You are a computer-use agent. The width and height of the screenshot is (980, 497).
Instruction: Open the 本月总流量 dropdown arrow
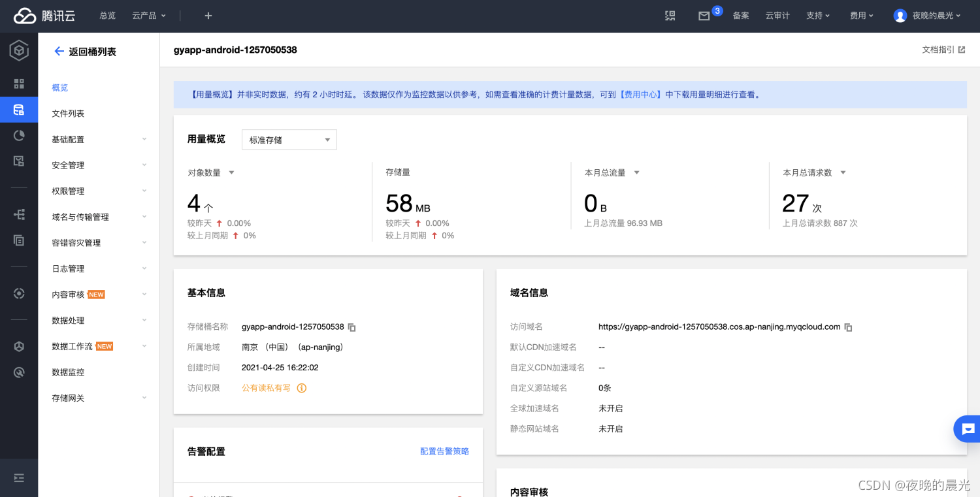(637, 173)
